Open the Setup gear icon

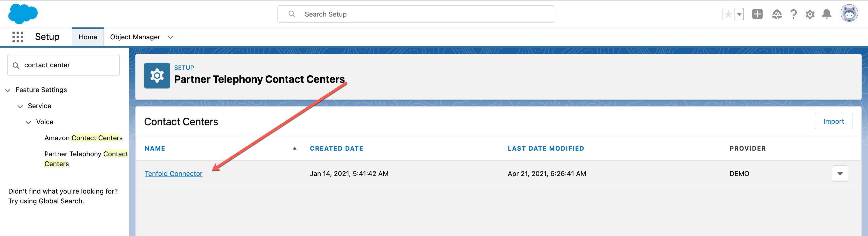coord(810,14)
